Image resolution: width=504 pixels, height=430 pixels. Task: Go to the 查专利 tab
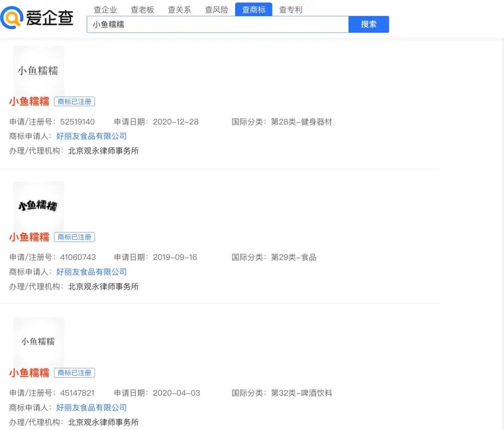tap(291, 10)
